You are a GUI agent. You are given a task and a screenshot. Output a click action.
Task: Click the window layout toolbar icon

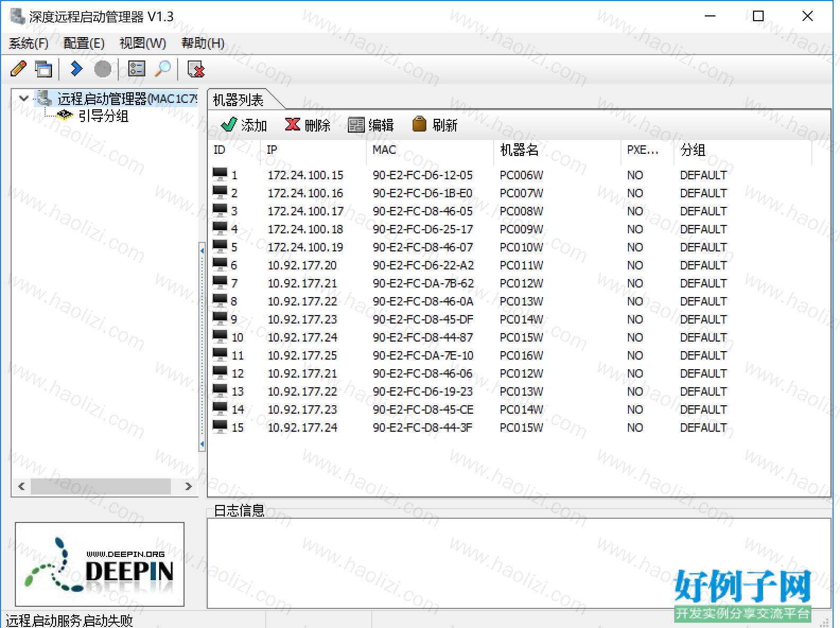43,69
